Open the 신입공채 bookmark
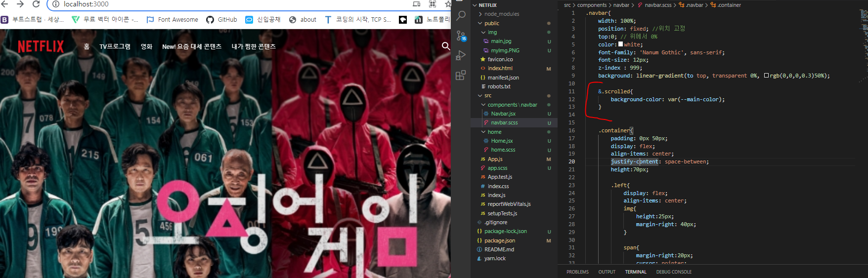 (263, 20)
